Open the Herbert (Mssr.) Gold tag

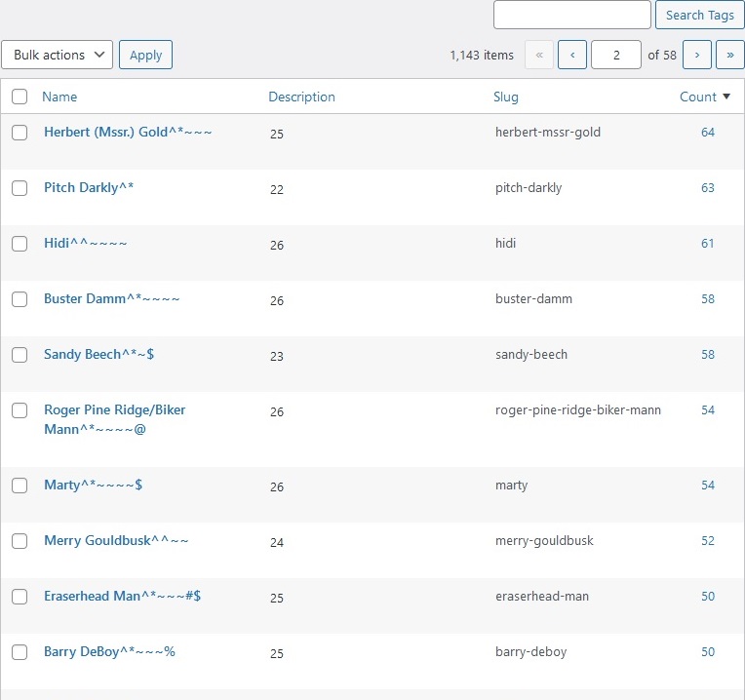[x=128, y=132]
